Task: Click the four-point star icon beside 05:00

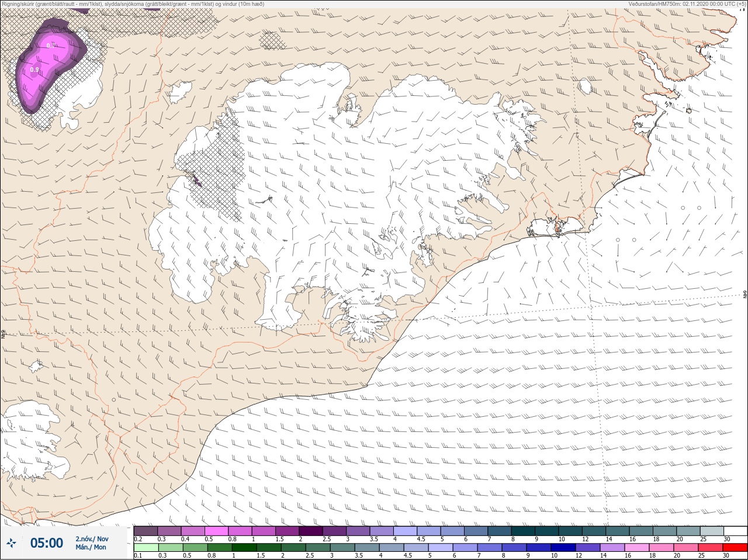Action: tap(11, 543)
